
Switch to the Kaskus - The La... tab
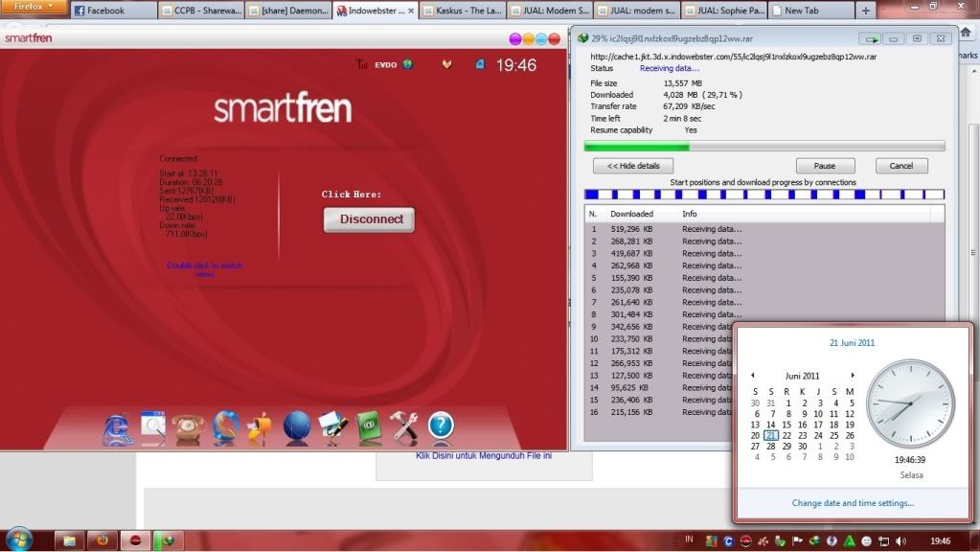coord(462,11)
